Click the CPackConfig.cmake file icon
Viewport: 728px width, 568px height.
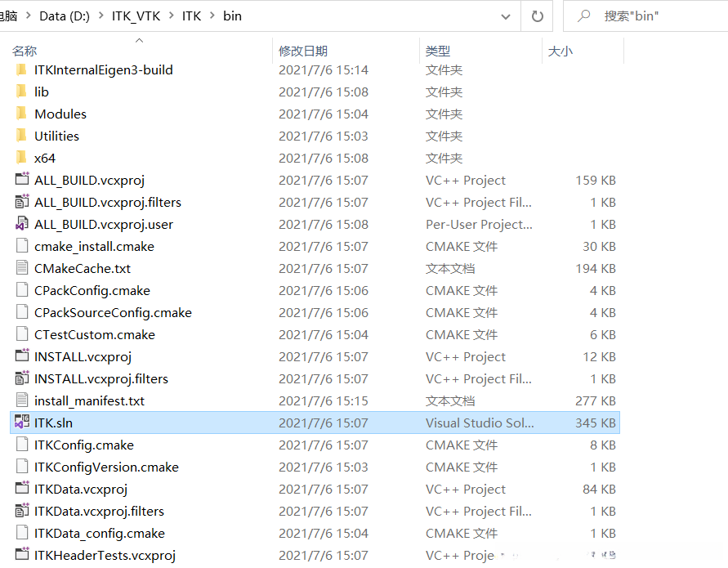(x=22, y=290)
